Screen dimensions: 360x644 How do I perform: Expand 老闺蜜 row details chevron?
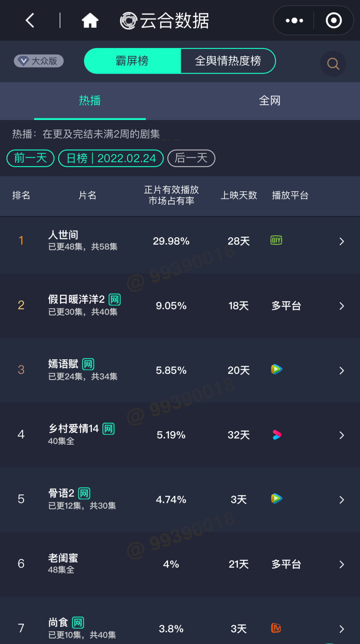click(x=341, y=564)
